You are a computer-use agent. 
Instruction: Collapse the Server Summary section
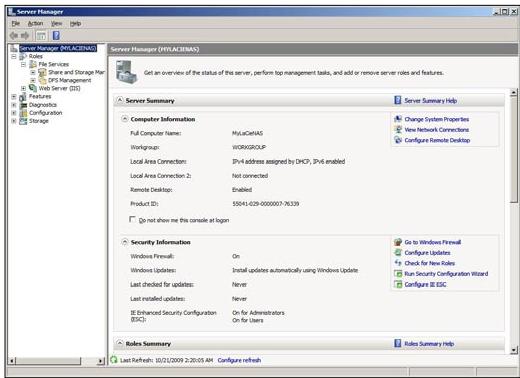[119, 100]
